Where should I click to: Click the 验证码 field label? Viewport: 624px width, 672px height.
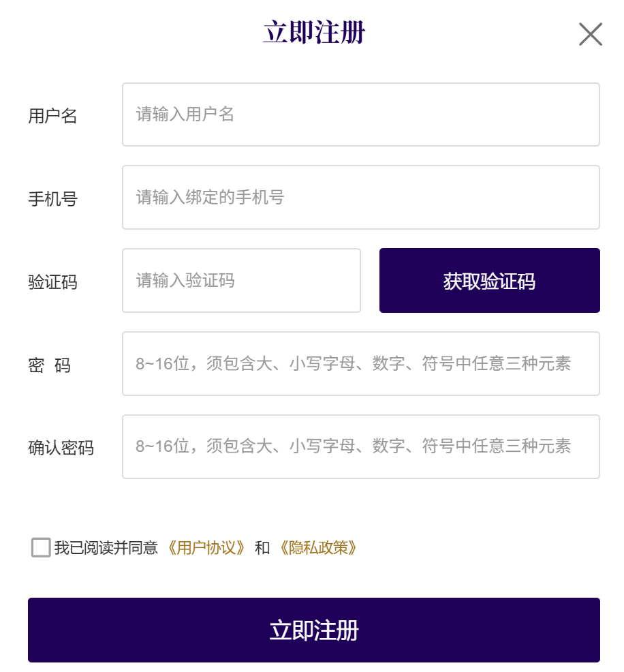click(52, 282)
